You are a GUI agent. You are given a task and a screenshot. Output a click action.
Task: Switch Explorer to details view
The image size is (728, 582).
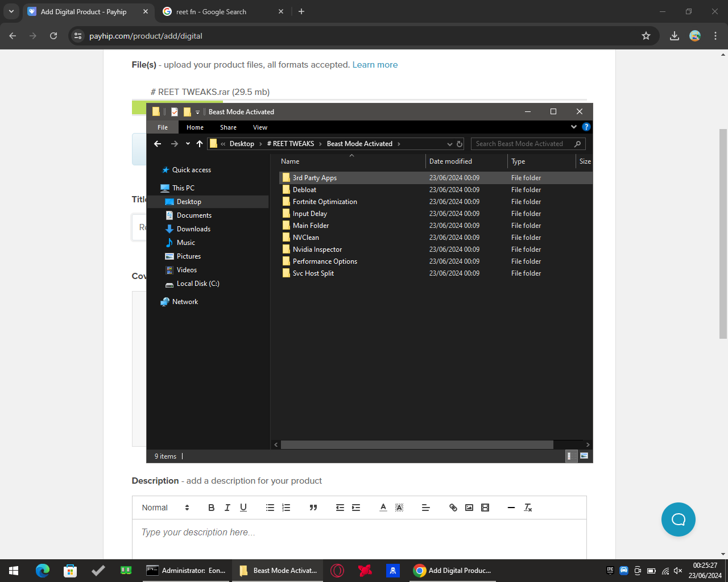coord(571,456)
